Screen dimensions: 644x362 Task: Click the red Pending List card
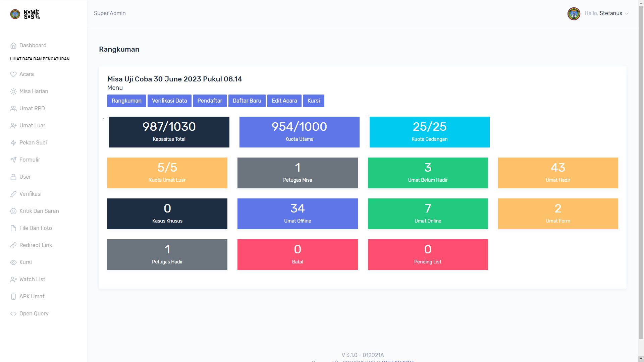pos(428,255)
